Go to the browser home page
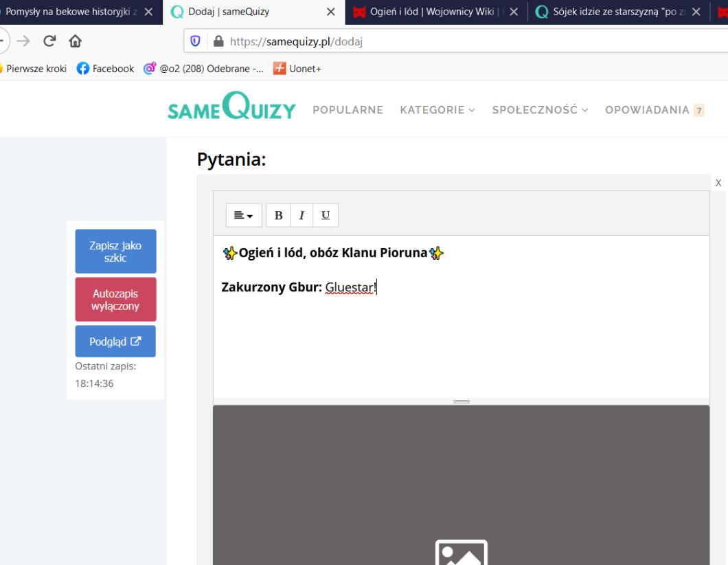 (x=76, y=41)
